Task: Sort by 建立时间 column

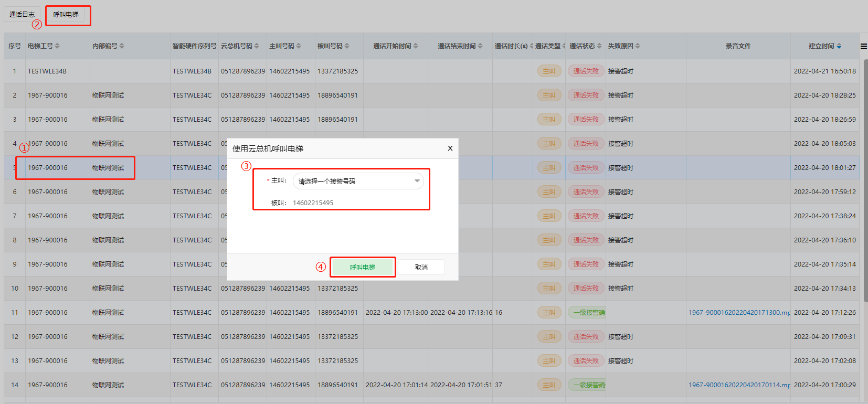Action: coord(839,46)
